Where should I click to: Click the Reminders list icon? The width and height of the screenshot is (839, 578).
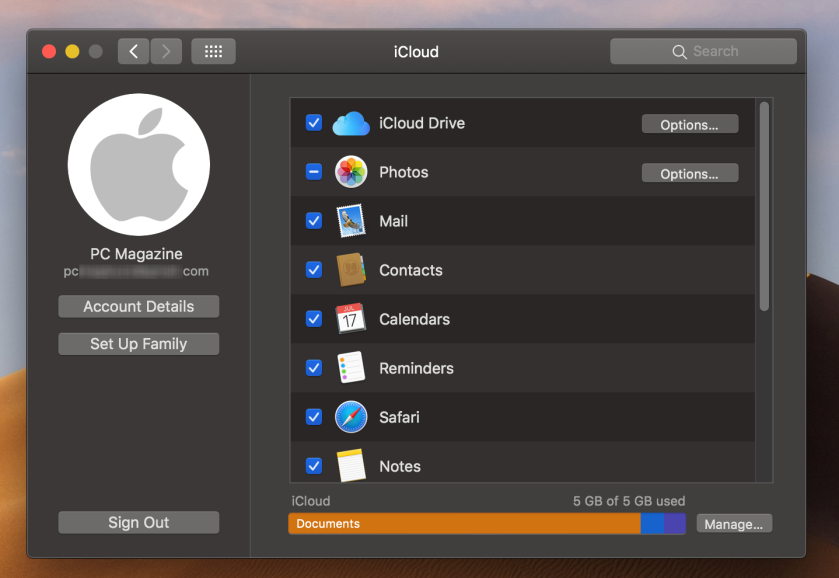pos(351,368)
